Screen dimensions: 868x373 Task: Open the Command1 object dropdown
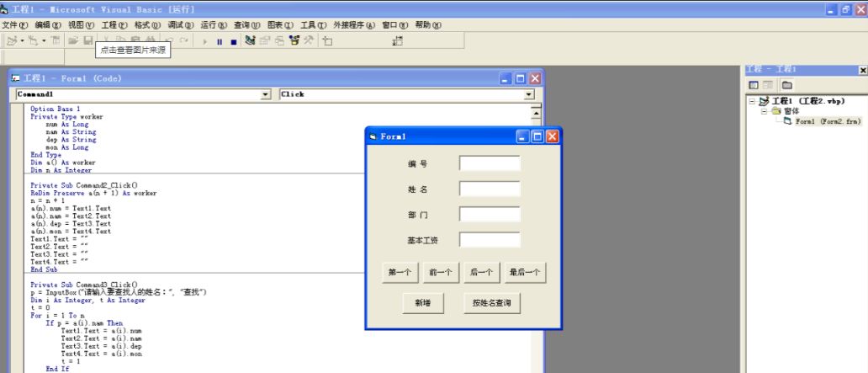coord(267,95)
